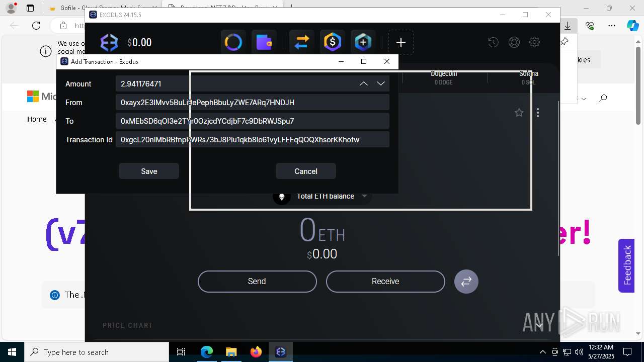Maximize the Add Transaction dialog
The width and height of the screenshot is (644, 362).
(x=364, y=61)
